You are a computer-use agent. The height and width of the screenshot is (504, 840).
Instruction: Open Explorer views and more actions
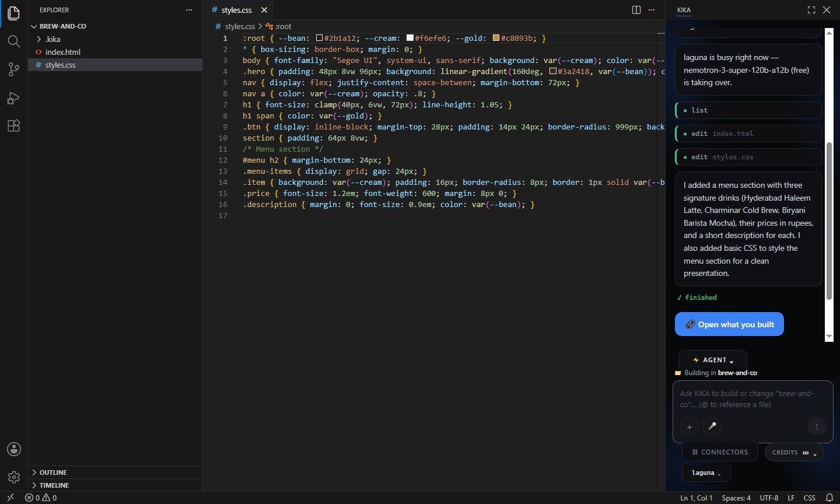tap(188, 10)
